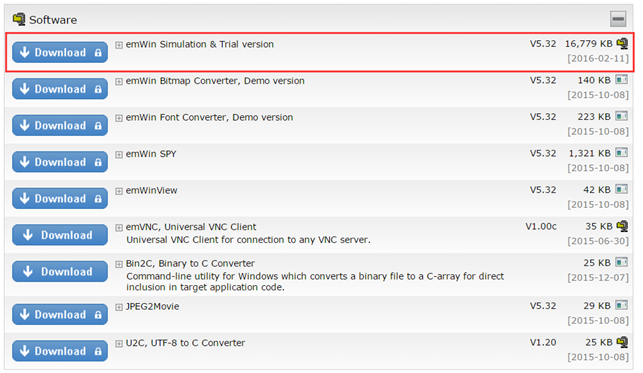Image resolution: width=643 pixels, height=373 pixels.
Task: Select 'Bin2C, Binary to C Converter' title
Action: pos(190,263)
